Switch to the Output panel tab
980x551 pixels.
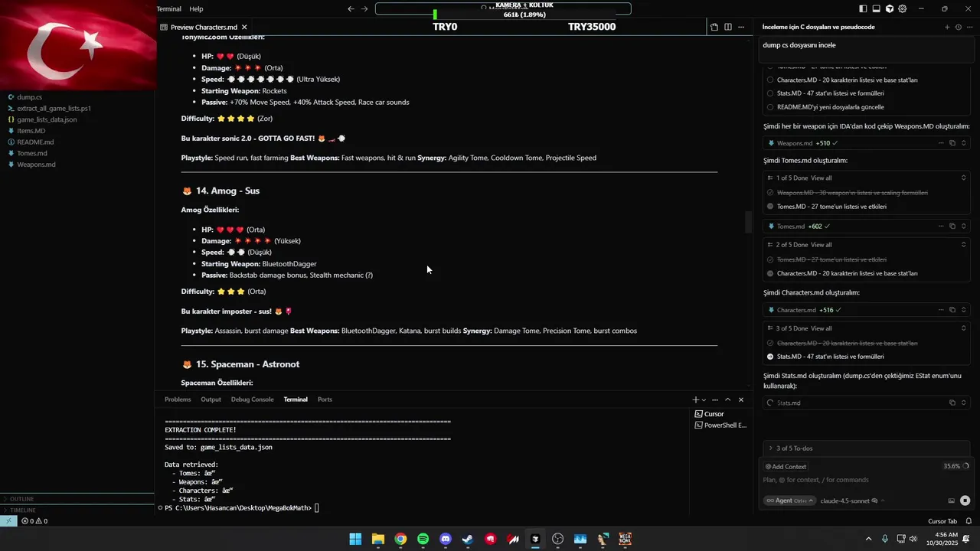211,399
